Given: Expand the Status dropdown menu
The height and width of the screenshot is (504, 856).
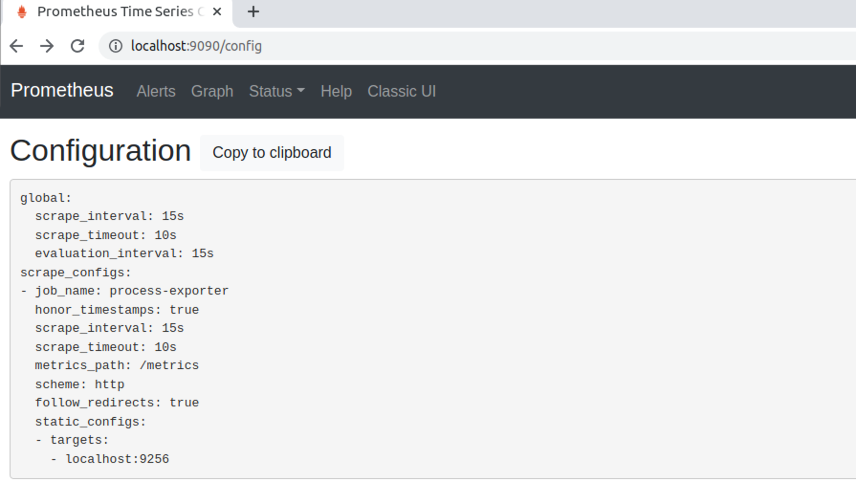Looking at the screenshot, I should tap(276, 91).
